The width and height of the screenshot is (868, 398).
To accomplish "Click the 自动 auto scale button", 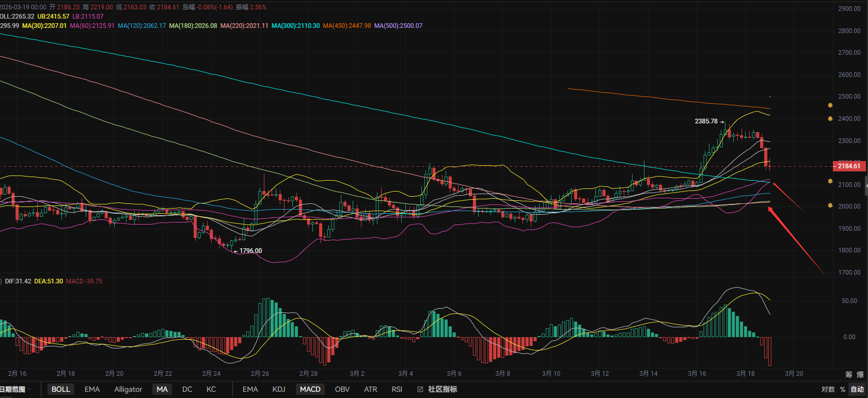I will tap(857, 389).
